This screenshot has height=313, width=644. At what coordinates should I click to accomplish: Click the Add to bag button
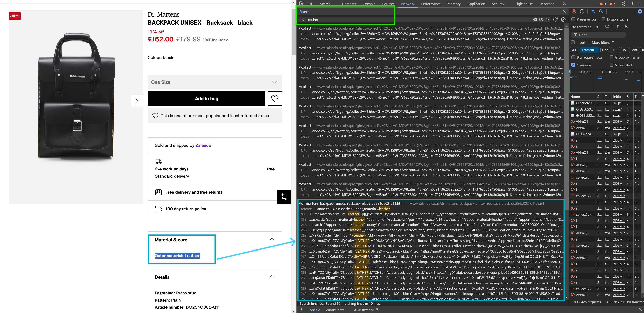[x=206, y=99]
